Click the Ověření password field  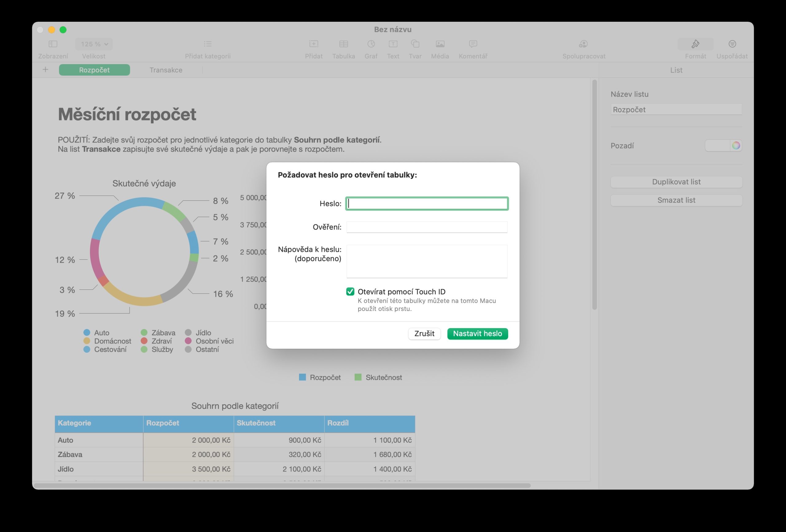coord(426,227)
